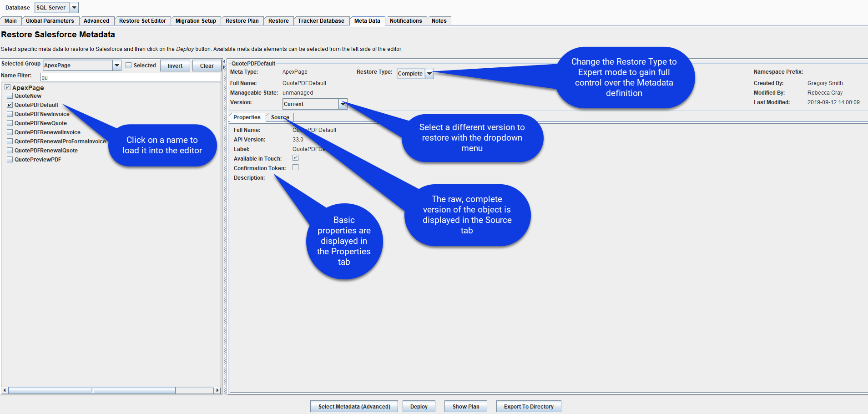Check the QuotePDFRenewalInvoice checkbox
868x414 pixels.
[x=10, y=132]
